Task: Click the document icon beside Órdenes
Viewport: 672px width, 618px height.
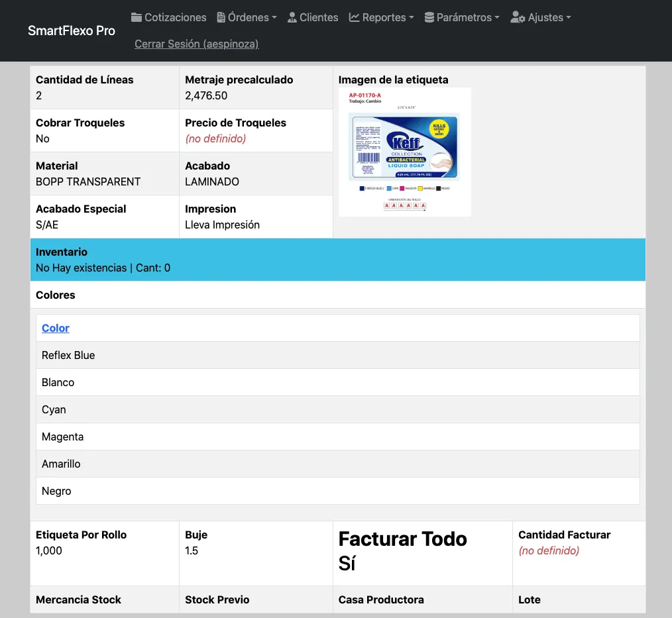Action: (221, 17)
